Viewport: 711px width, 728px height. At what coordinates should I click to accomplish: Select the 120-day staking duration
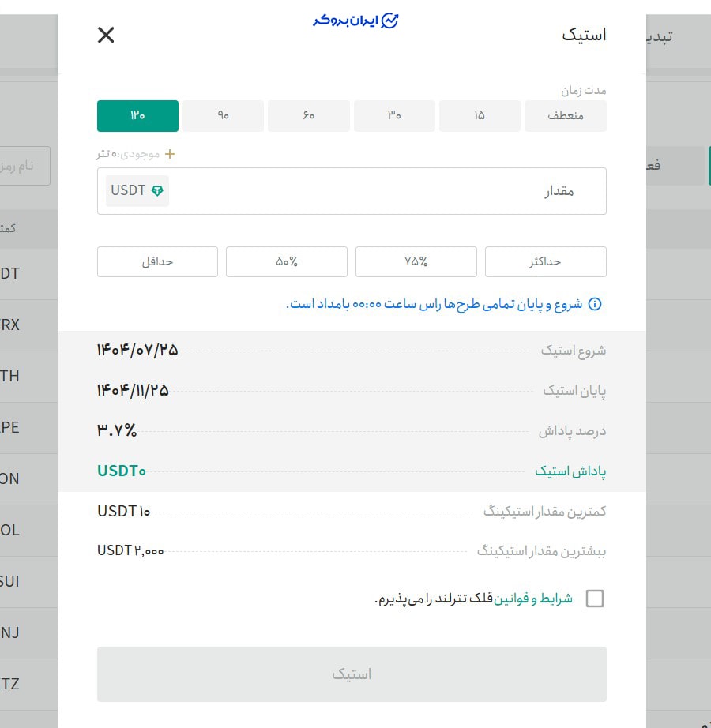137,115
